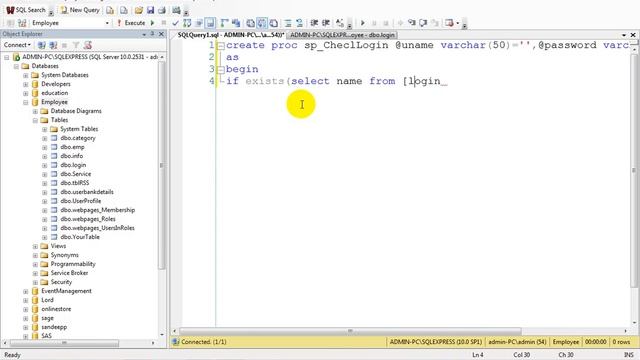Select the System Tables folder
The width and height of the screenshot is (640, 360).
click(79, 129)
